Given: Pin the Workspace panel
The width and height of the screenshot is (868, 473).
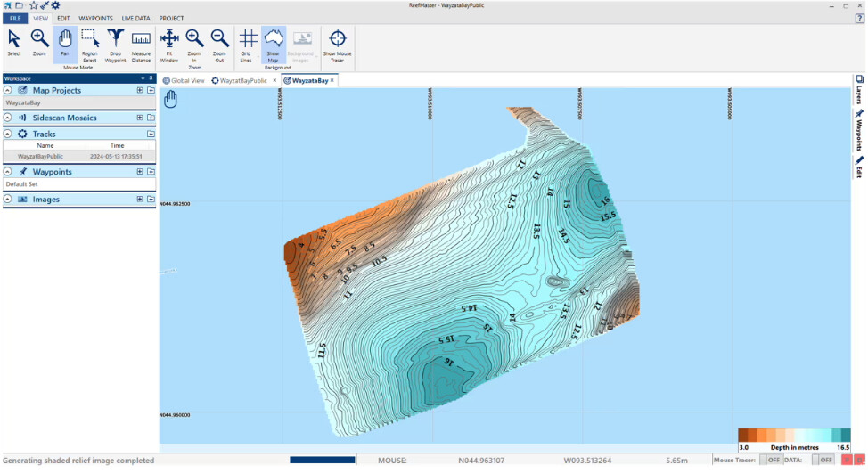Looking at the screenshot, I should [x=151, y=78].
